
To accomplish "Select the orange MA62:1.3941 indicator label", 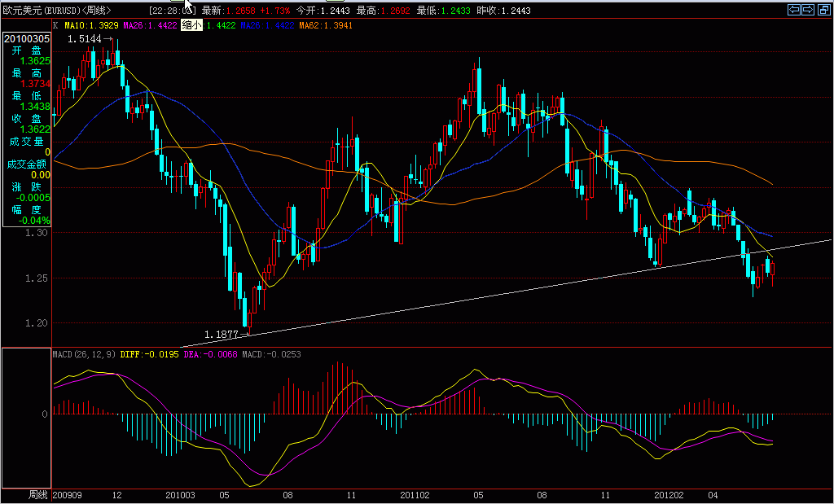I will (x=326, y=25).
